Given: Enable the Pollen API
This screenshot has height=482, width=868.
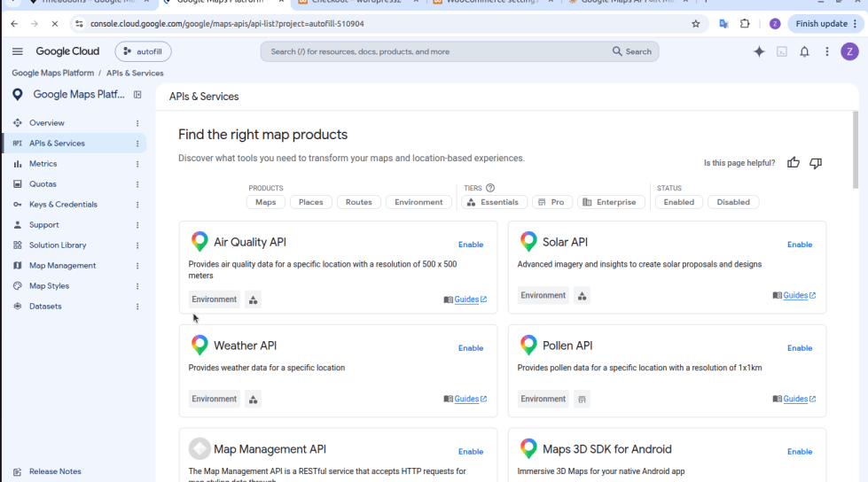Looking at the screenshot, I should pos(800,348).
